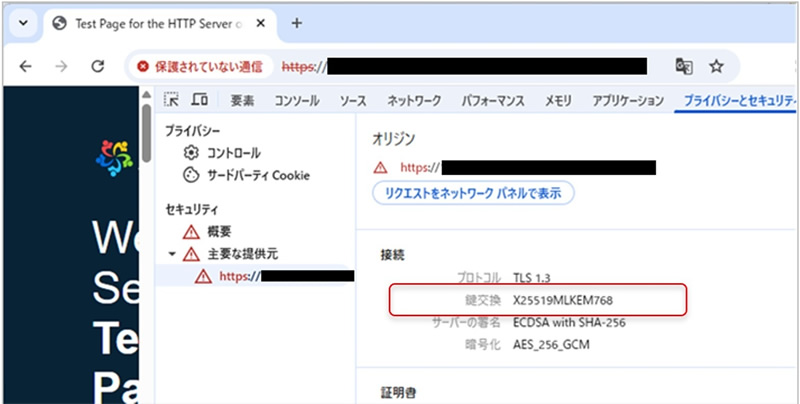Go back with the back arrow
Viewport: 800px width, 404px height.
[x=26, y=66]
